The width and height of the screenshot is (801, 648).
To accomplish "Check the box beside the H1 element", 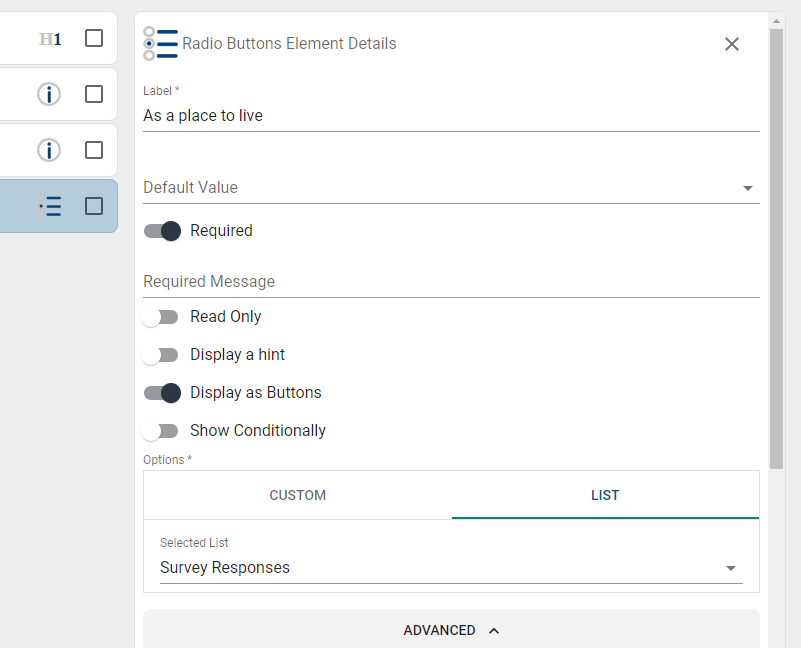I will click(x=94, y=38).
